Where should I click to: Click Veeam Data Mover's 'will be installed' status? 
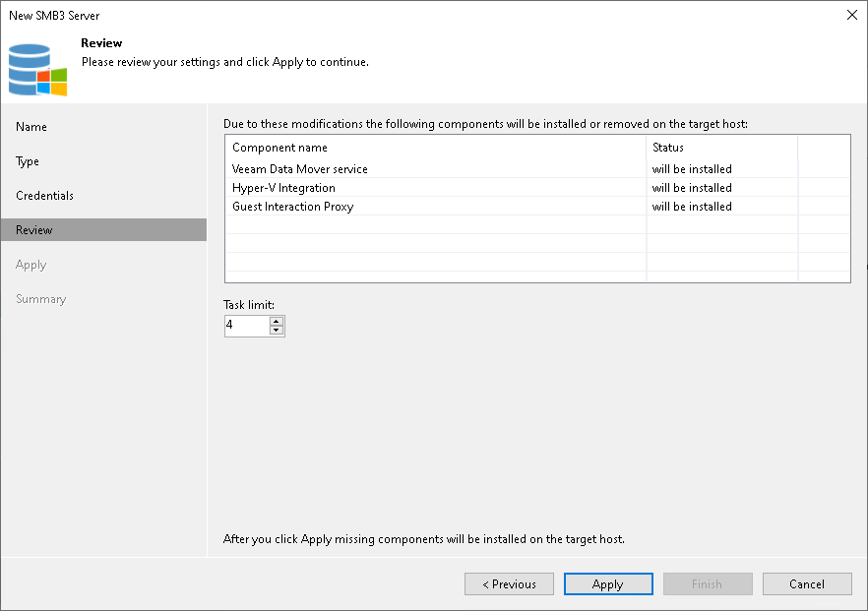692,169
